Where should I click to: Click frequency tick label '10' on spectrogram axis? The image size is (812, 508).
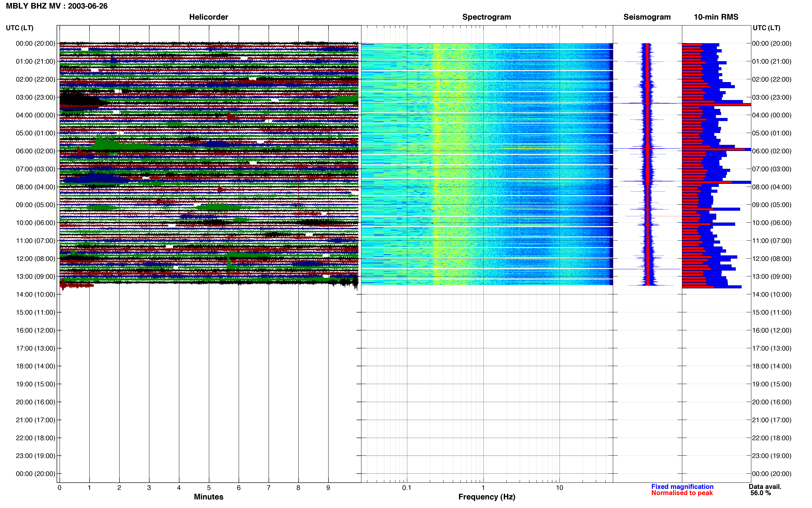[x=559, y=488]
